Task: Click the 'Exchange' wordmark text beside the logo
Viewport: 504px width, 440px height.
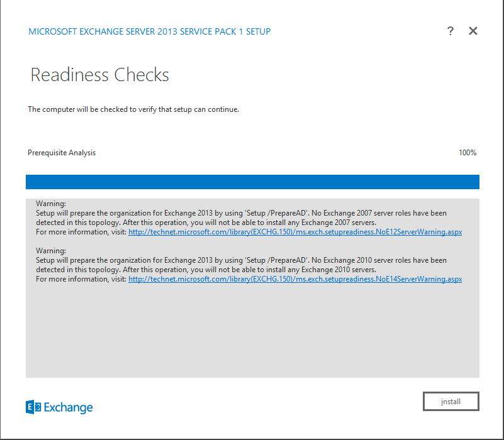Action: pos(68,407)
